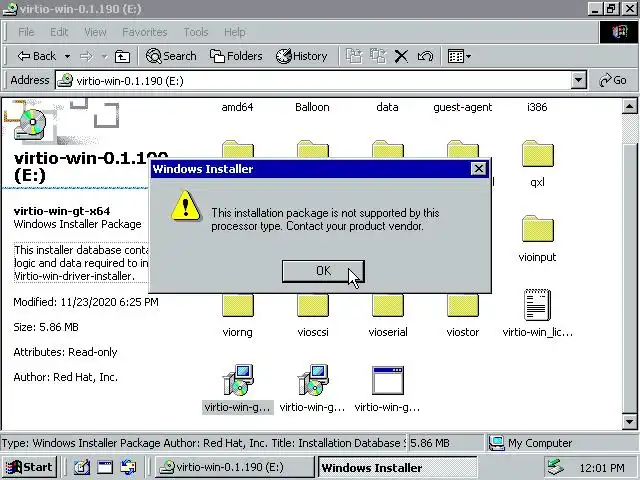Click the Author: Red Hat, Inc. text
Screen dimensions: 640x480
pyautogui.click(x=66, y=377)
